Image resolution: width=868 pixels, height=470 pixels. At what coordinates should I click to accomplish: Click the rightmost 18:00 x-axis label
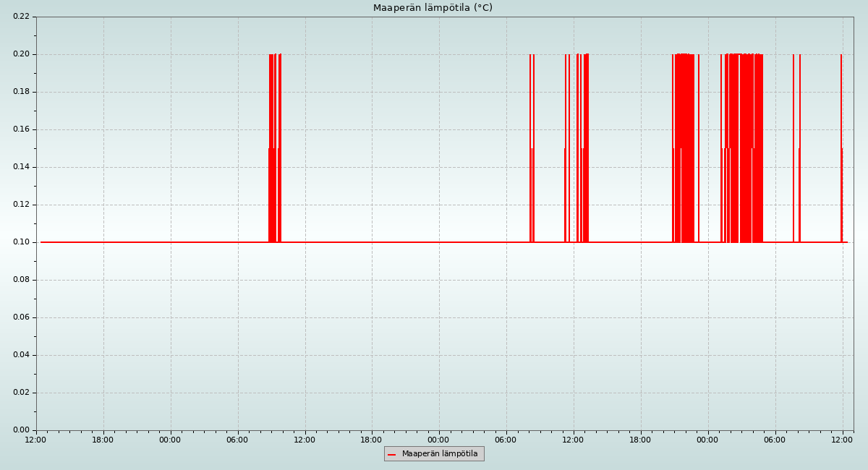point(641,440)
